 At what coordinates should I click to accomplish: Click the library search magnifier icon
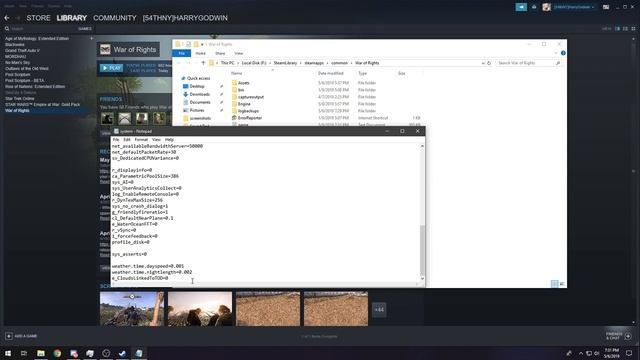point(7,29)
